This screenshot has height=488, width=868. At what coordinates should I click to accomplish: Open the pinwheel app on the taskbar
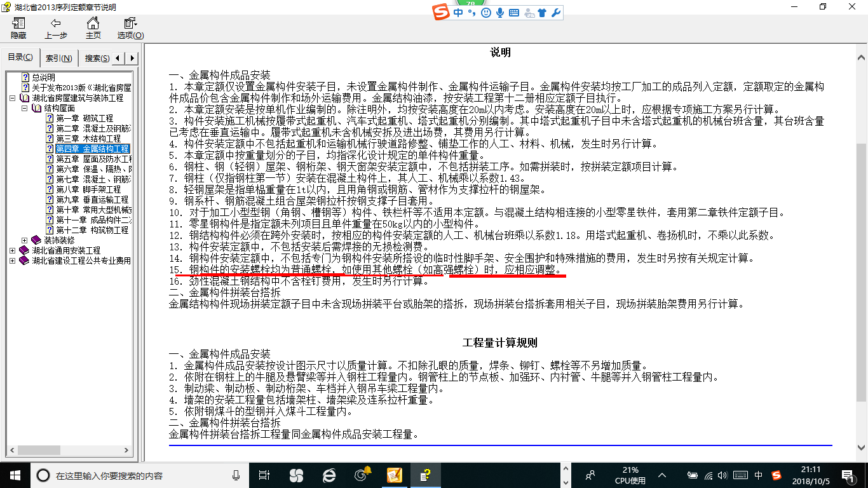pyautogui.click(x=296, y=475)
